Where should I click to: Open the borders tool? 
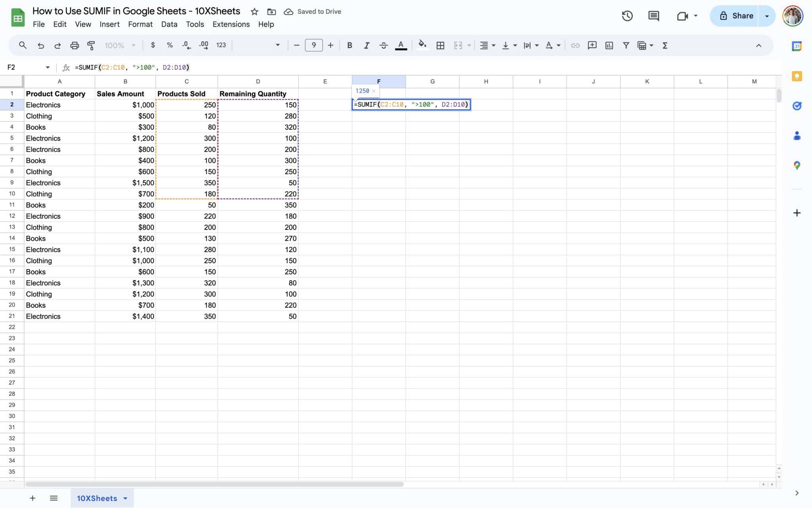440,45
